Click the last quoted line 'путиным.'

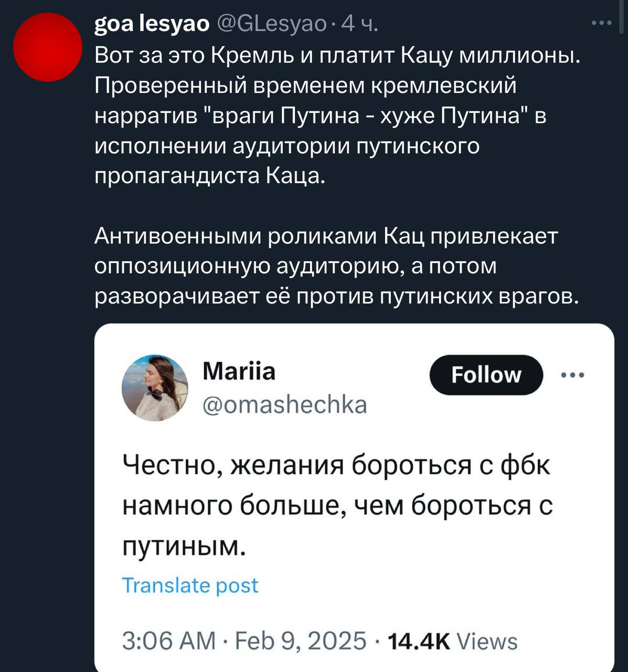(184, 546)
